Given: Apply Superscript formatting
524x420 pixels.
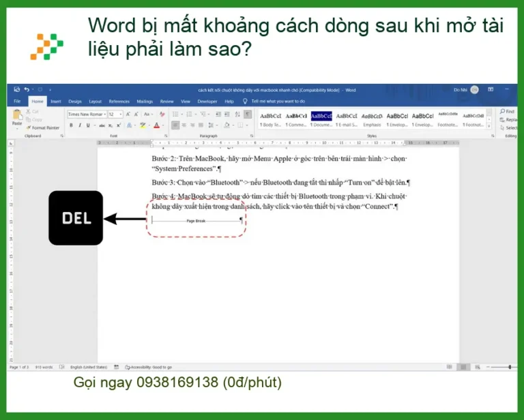Looking at the screenshot, I should pyautogui.click(x=119, y=125).
